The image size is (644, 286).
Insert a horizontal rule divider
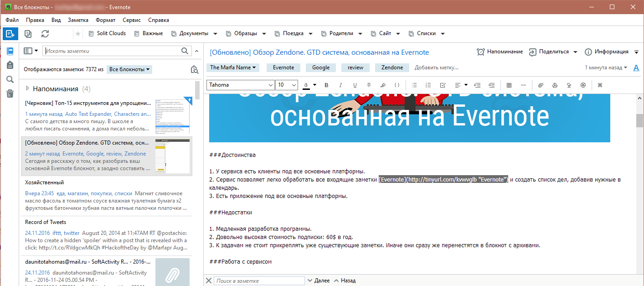click(x=523, y=85)
